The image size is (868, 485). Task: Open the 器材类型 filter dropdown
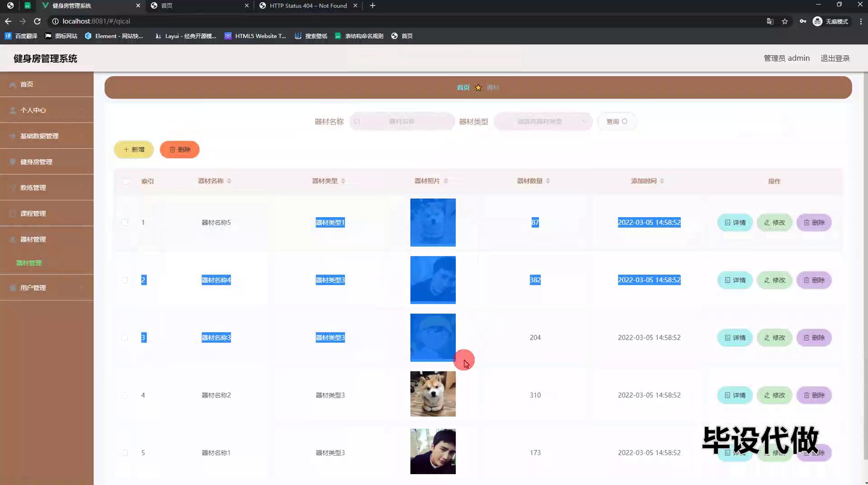pos(543,121)
